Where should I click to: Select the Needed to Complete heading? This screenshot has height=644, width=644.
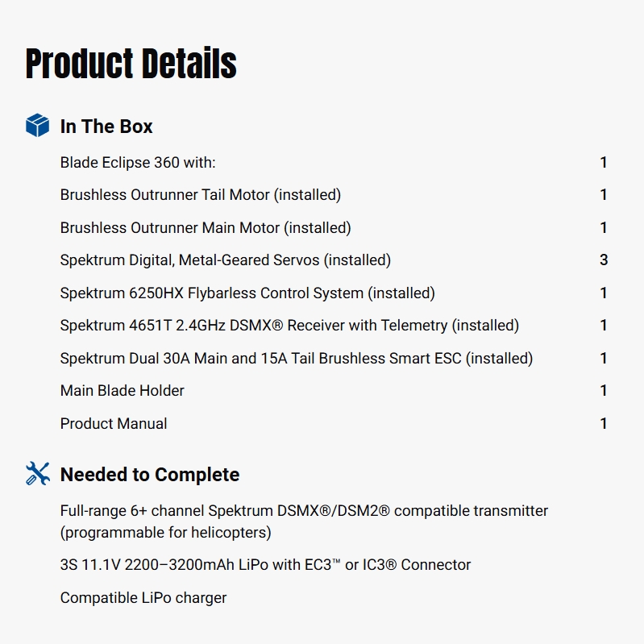150,475
